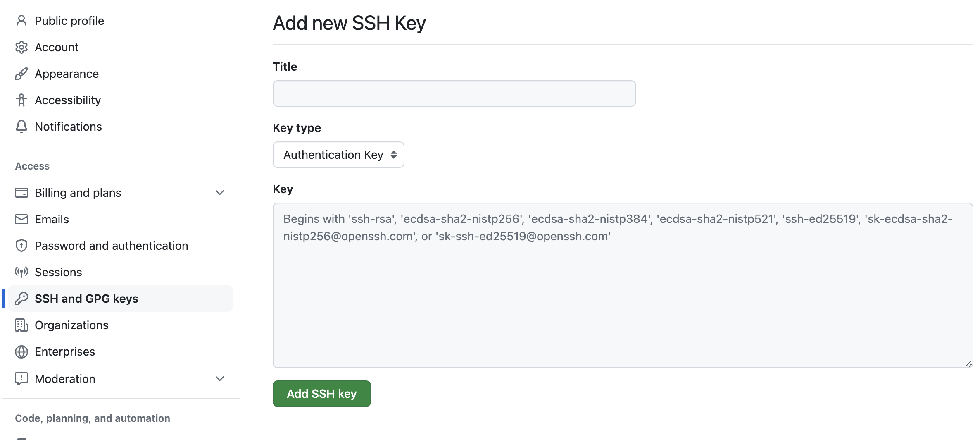Click the Notifications bell icon

tap(21, 127)
